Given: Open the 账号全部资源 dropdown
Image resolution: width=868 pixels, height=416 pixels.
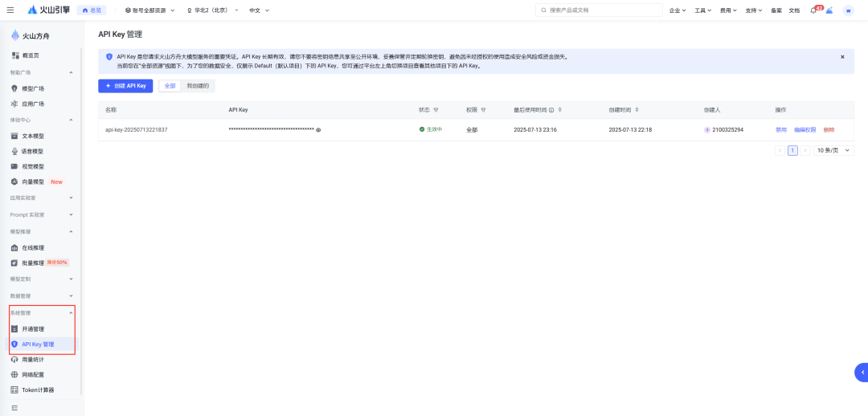Looking at the screenshot, I should pos(150,10).
